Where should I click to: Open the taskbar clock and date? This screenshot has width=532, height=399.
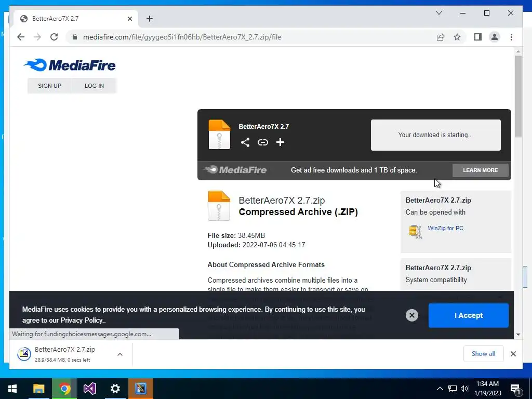click(487, 389)
